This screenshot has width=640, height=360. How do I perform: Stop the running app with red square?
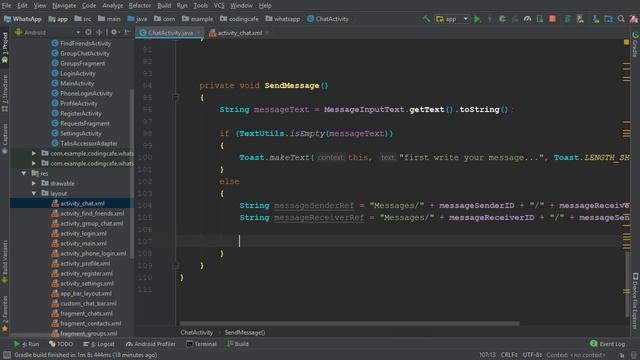(x=552, y=19)
